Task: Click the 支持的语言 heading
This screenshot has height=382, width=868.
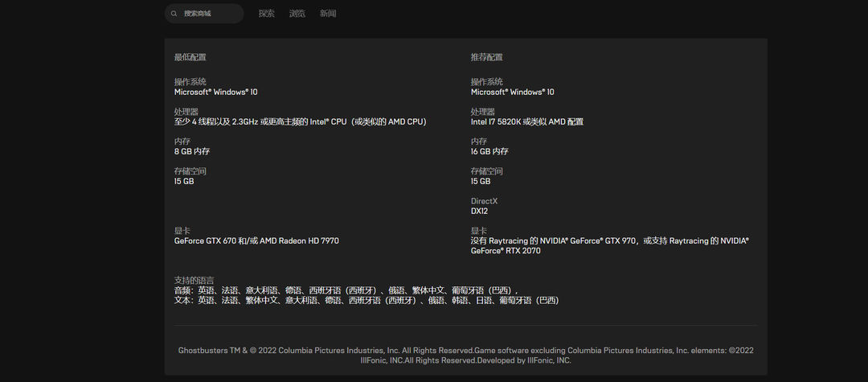Action: point(194,280)
